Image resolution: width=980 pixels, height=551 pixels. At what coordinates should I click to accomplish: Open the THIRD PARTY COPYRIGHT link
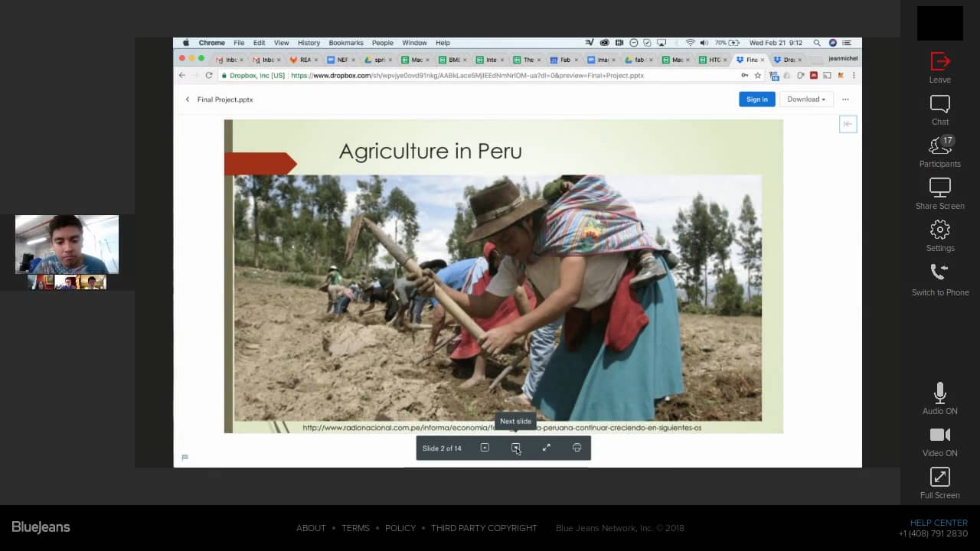point(484,528)
